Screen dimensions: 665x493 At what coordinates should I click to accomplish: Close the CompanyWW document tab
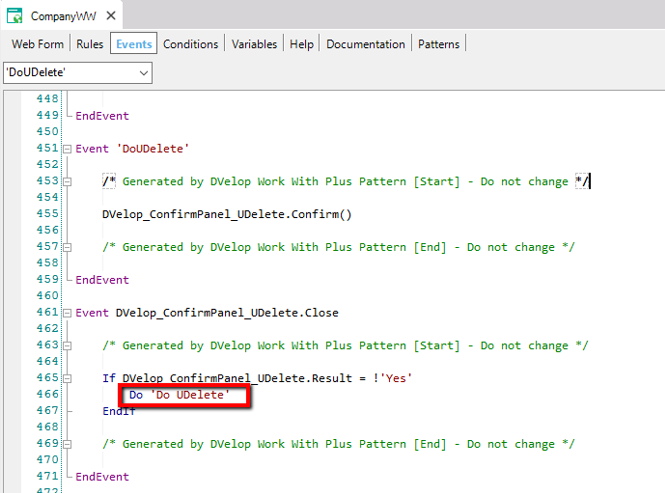tap(110, 16)
